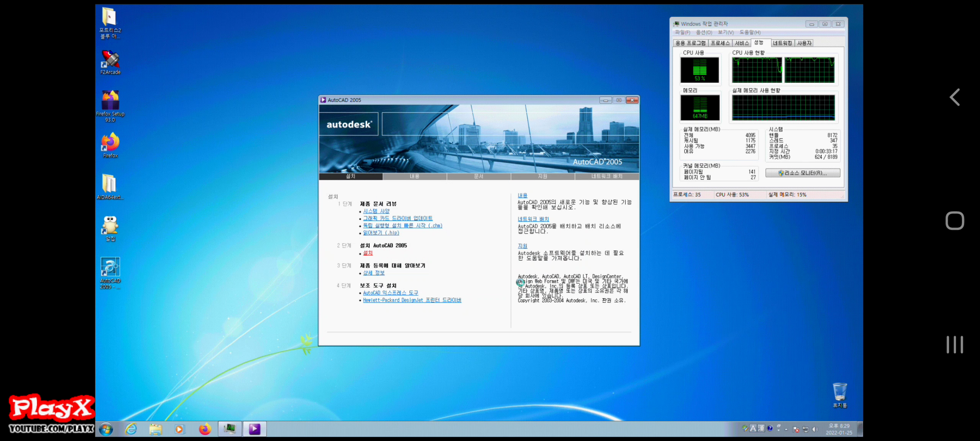980x441 pixels.
Task: Click the Hewlett-Packard DesignJet printer driver link
Action: [x=412, y=300]
